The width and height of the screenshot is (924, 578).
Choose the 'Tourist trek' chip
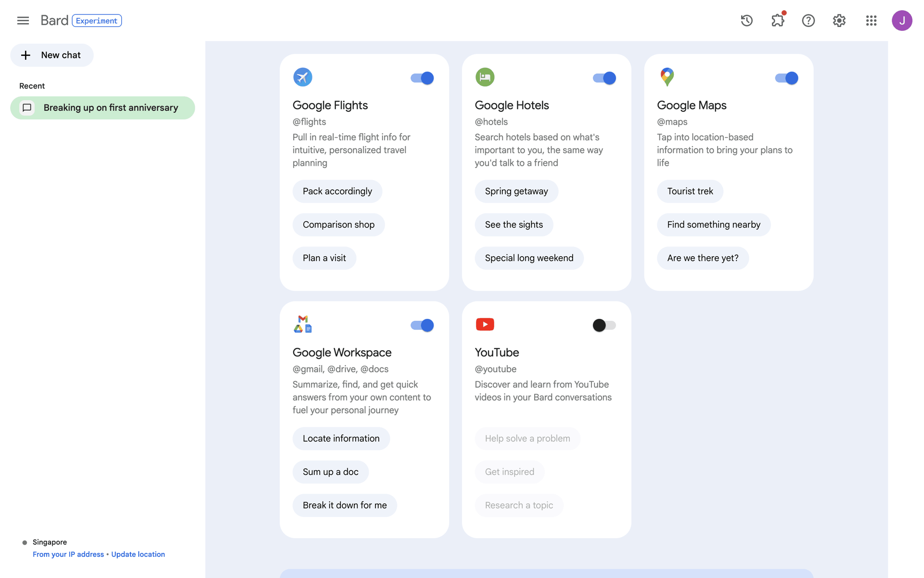(x=690, y=191)
